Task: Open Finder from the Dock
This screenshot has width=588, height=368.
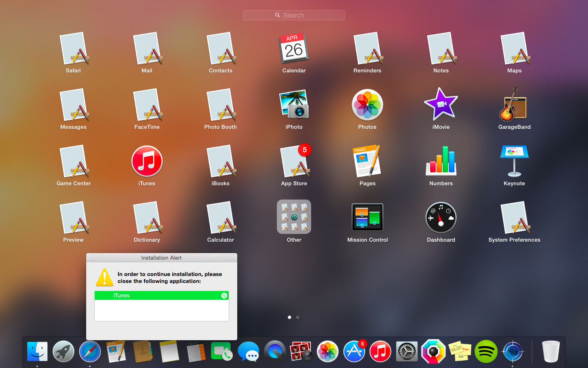Action: pyautogui.click(x=37, y=352)
